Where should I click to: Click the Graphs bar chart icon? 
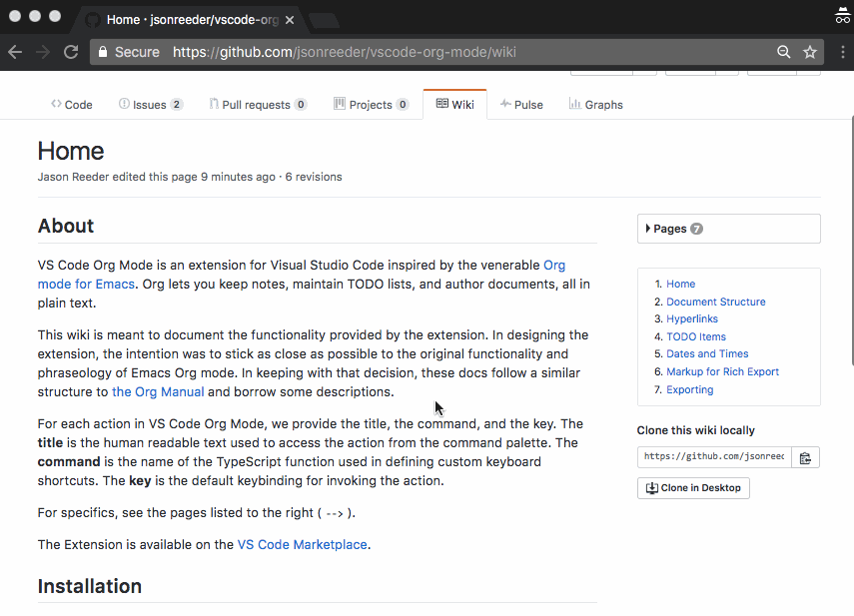[x=575, y=104]
